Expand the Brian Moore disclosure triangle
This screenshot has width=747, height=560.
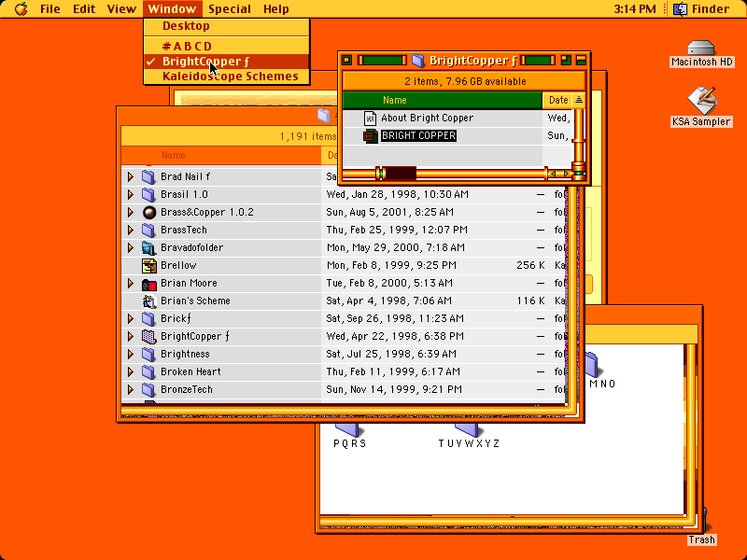130,284
